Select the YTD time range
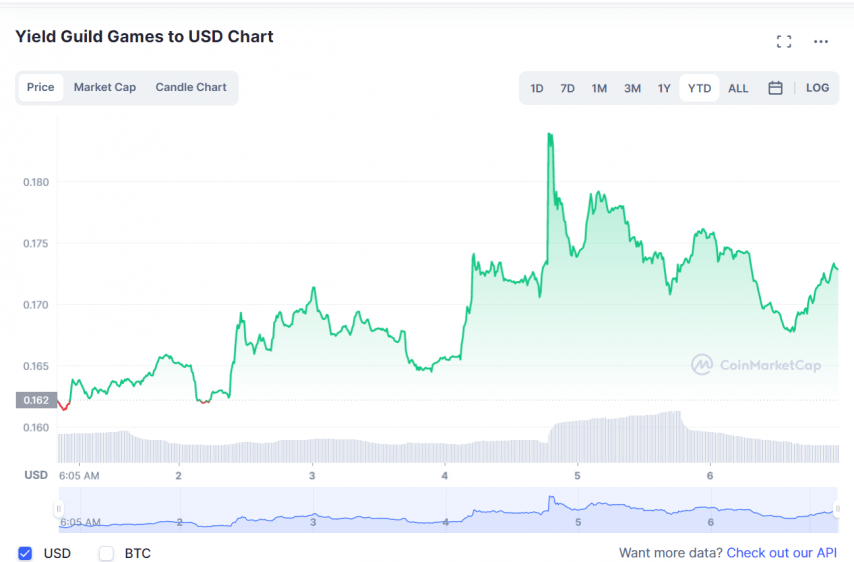Screen dimensions: 854x562 699,88
